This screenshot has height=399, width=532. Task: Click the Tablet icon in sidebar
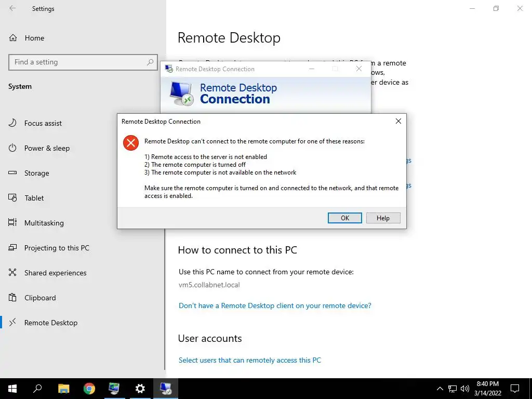[x=12, y=197]
